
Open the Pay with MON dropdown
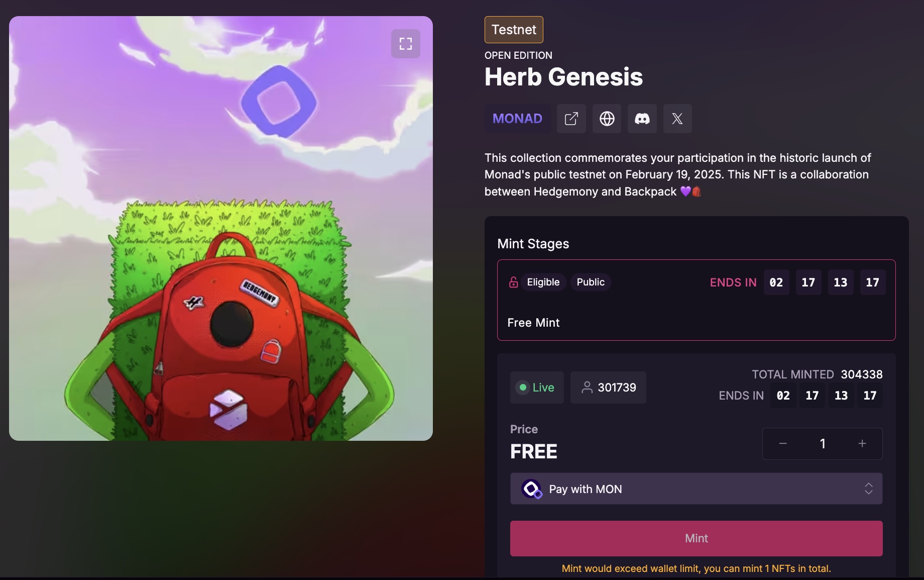coord(696,489)
